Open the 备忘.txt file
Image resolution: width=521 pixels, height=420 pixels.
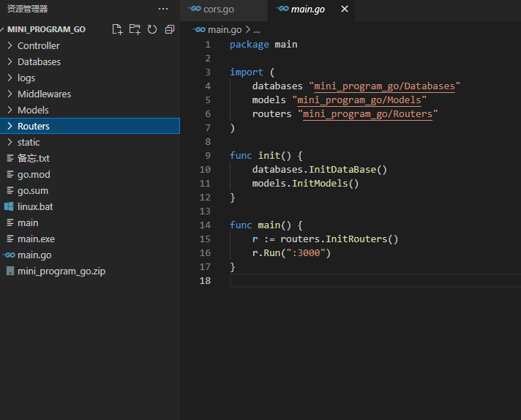33,159
